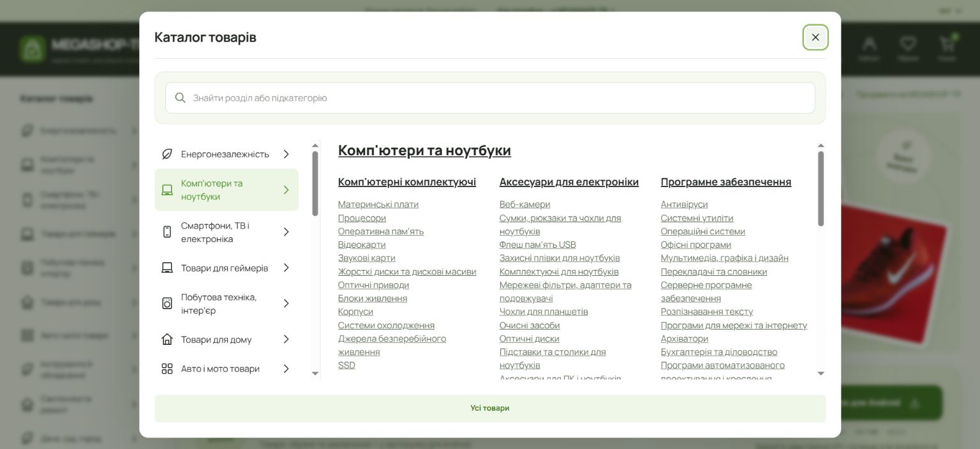Viewport: 980px width, 449px height.
Task: Click the washer icon beside Побутова техніка
Action: click(x=167, y=303)
